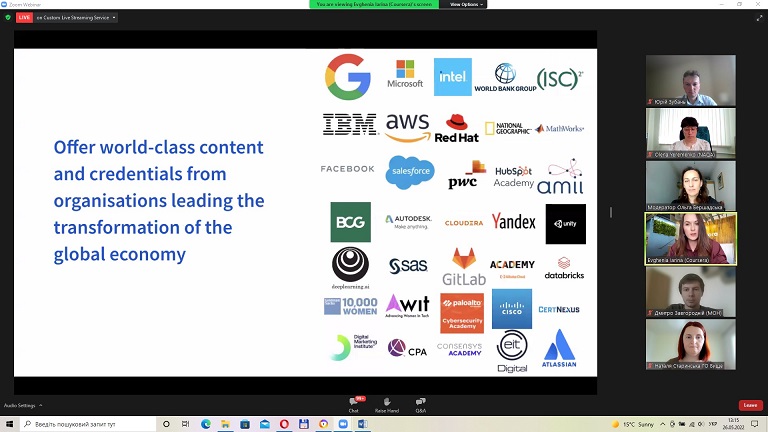Open the Mail app from the taskbar
768x432 pixels.
pos(264,424)
